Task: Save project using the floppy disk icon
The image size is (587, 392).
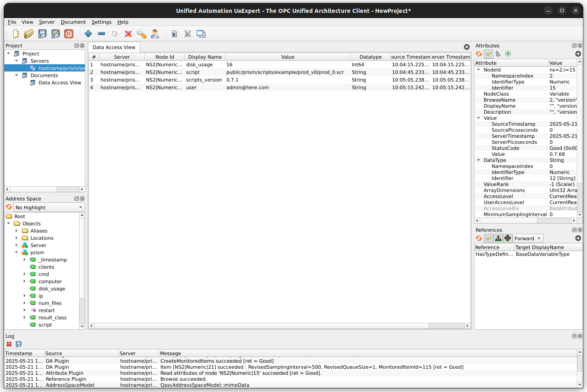Action: (42, 34)
